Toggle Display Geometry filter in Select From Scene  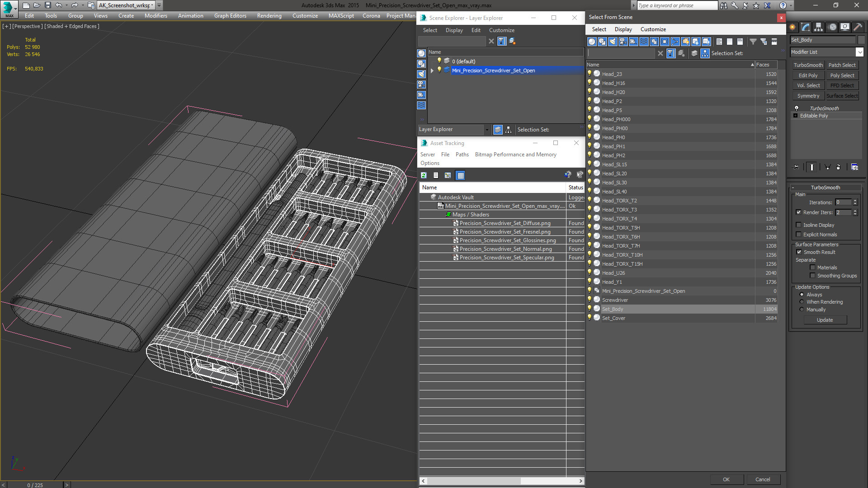coord(592,42)
